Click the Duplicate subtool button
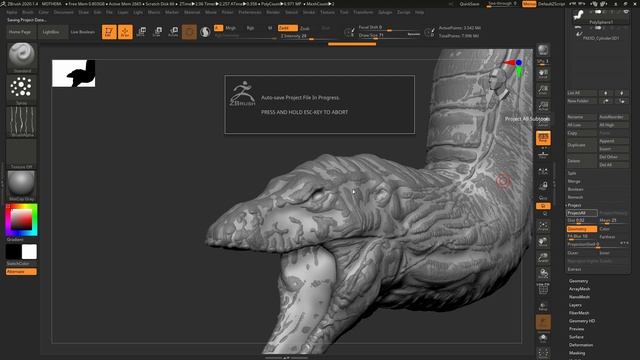This screenshot has height=360, width=640. coord(582,145)
